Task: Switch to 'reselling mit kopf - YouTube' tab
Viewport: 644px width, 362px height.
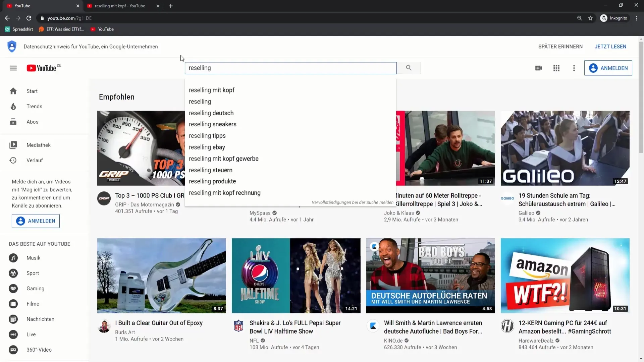Action: (x=120, y=6)
